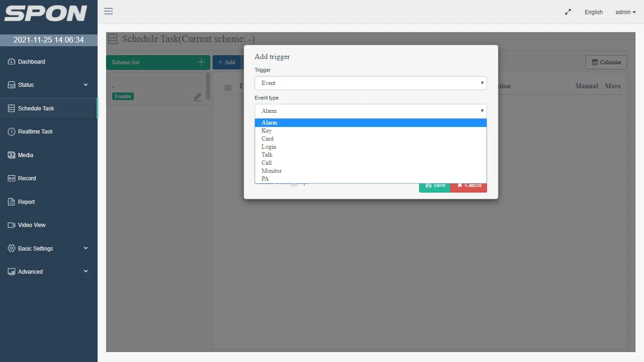The image size is (644, 362).
Task: Select the Call event type option
Action: (x=371, y=163)
